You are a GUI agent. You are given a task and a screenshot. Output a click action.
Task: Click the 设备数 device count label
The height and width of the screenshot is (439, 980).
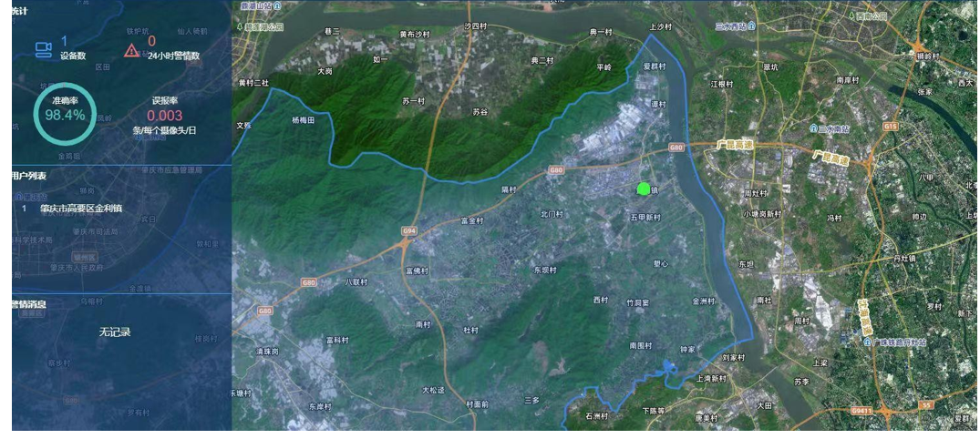click(x=73, y=56)
